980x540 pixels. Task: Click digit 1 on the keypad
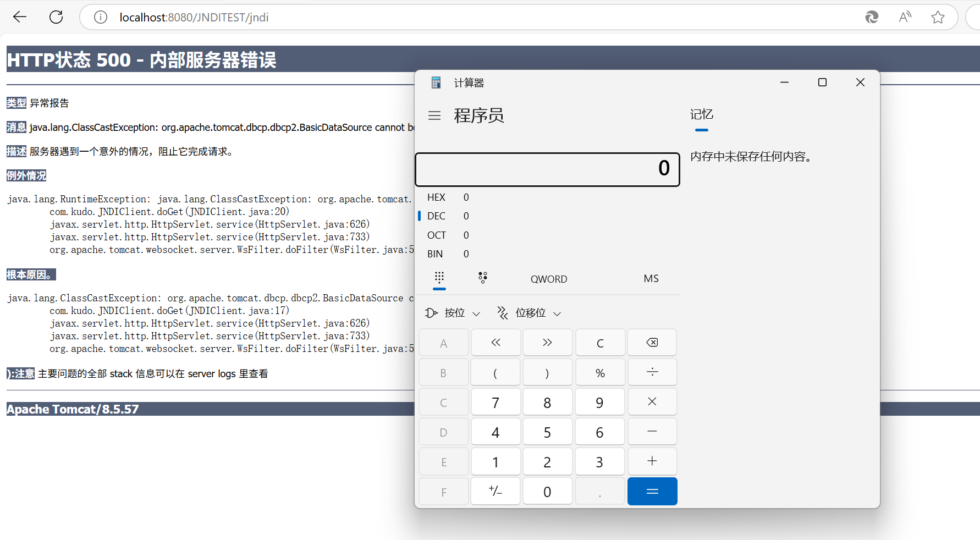point(495,461)
